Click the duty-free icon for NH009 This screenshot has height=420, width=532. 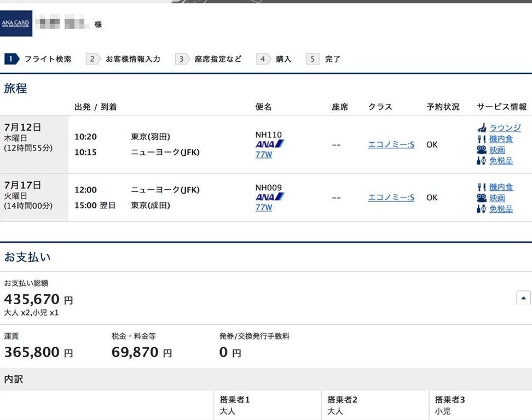tap(482, 209)
